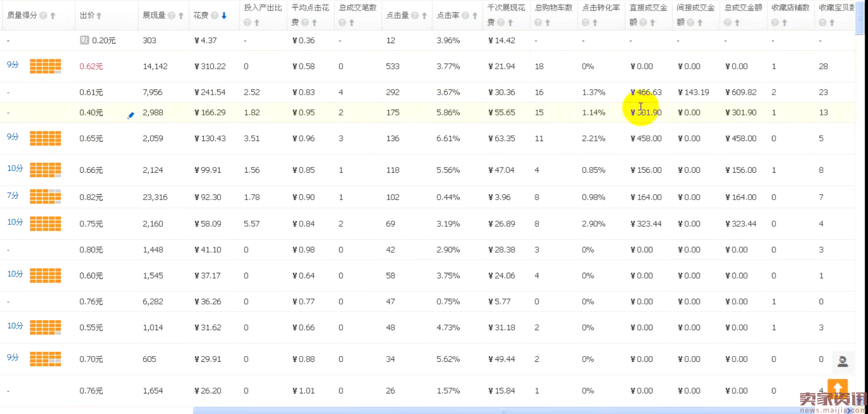The height and width of the screenshot is (414, 868).
Task: Click the red 0.62元 bid value
Action: 91,67
